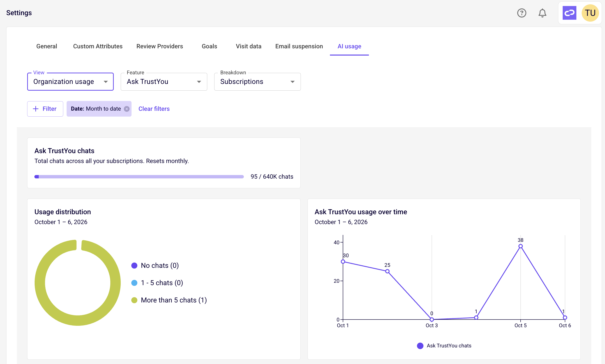Toggle No chats (0) legend item

[155, 266]
